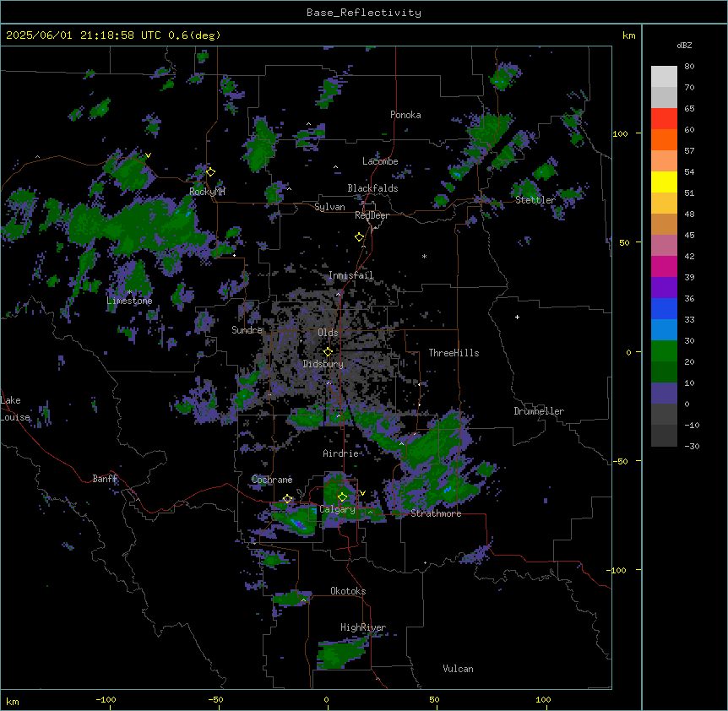Select the yellow diamond marker inside Calgary
The height and width of the screenshot is (711, 728).
(x=342, y=497)
